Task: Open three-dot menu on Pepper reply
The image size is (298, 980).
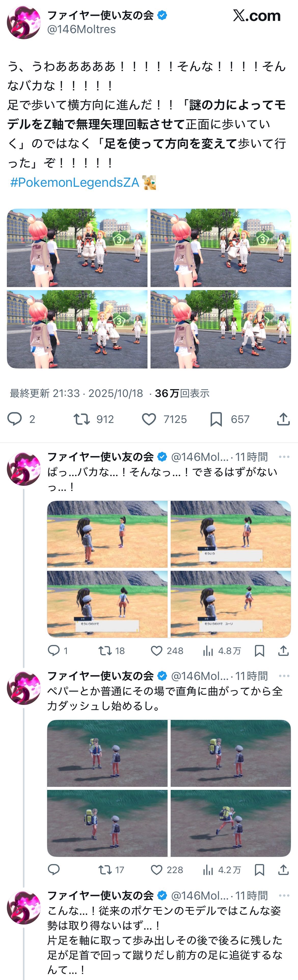Action: coord(284,676)
